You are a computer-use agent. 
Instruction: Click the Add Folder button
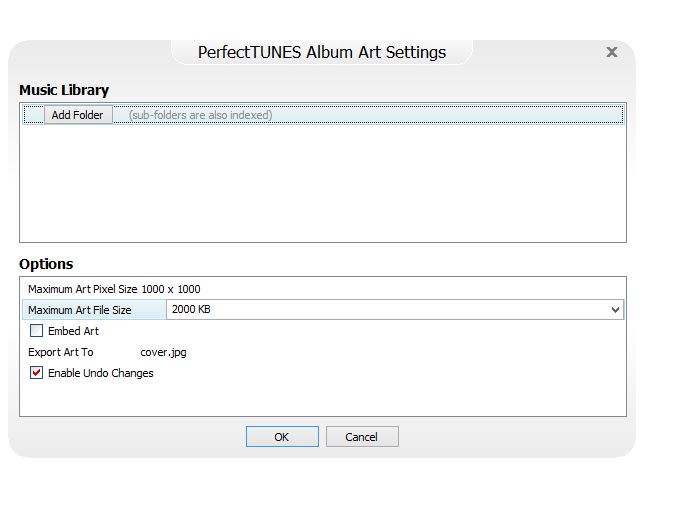[77, 115]
